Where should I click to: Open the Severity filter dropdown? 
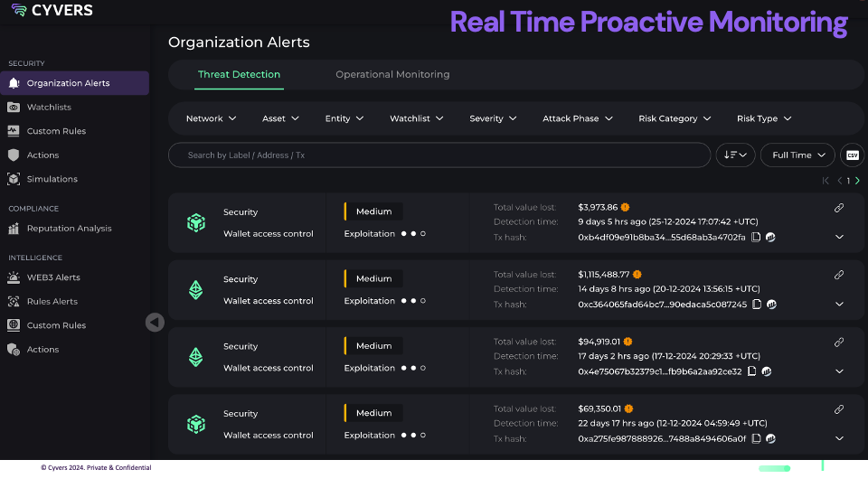(493, 118)
